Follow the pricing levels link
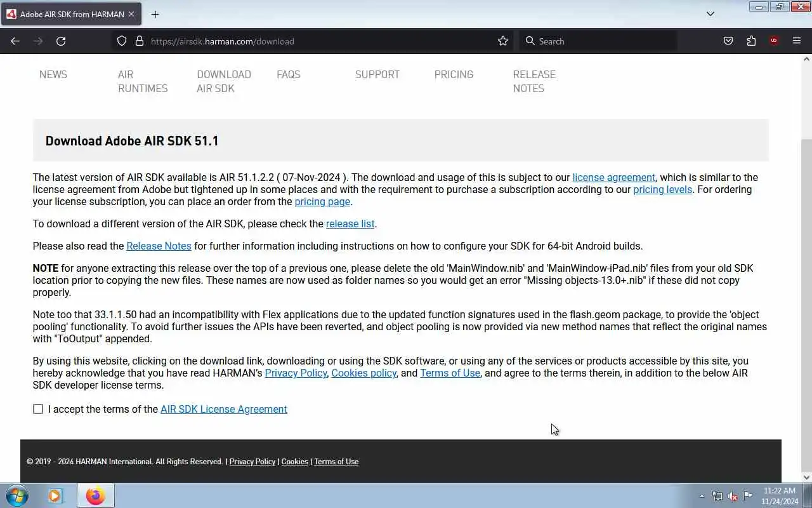Viewport: 812px width, 508px height. (x=662, y=190)
